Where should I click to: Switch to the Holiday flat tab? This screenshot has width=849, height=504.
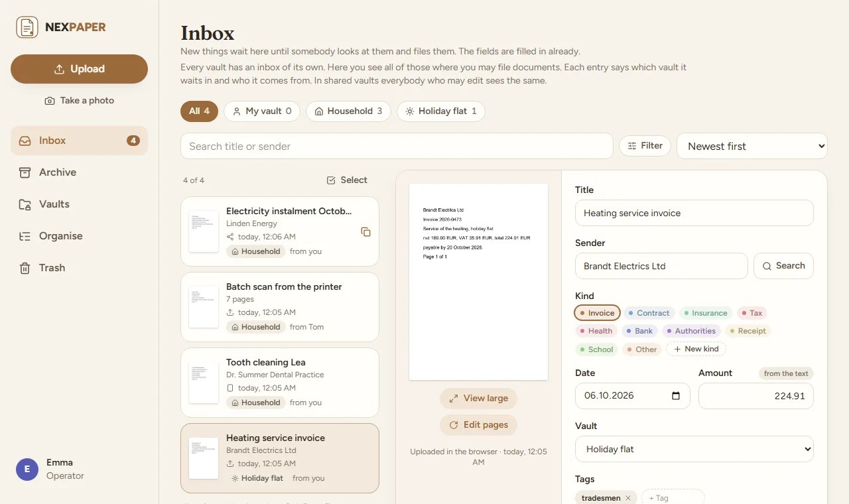pos(441,111)
